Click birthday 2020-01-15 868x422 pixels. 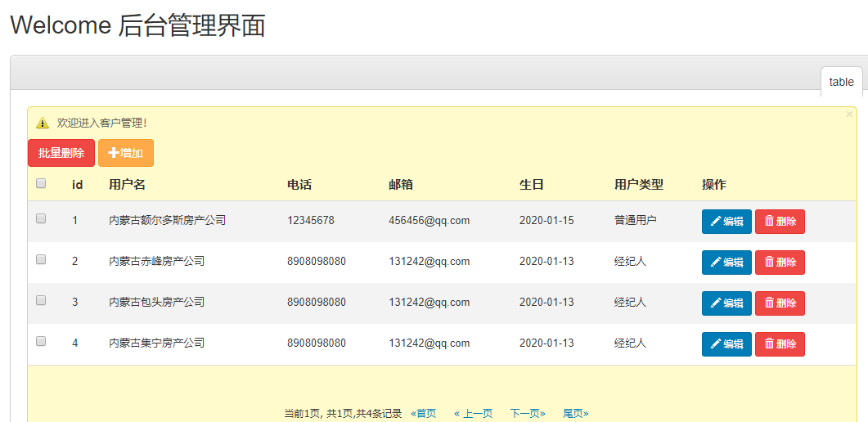click(546, 220)
